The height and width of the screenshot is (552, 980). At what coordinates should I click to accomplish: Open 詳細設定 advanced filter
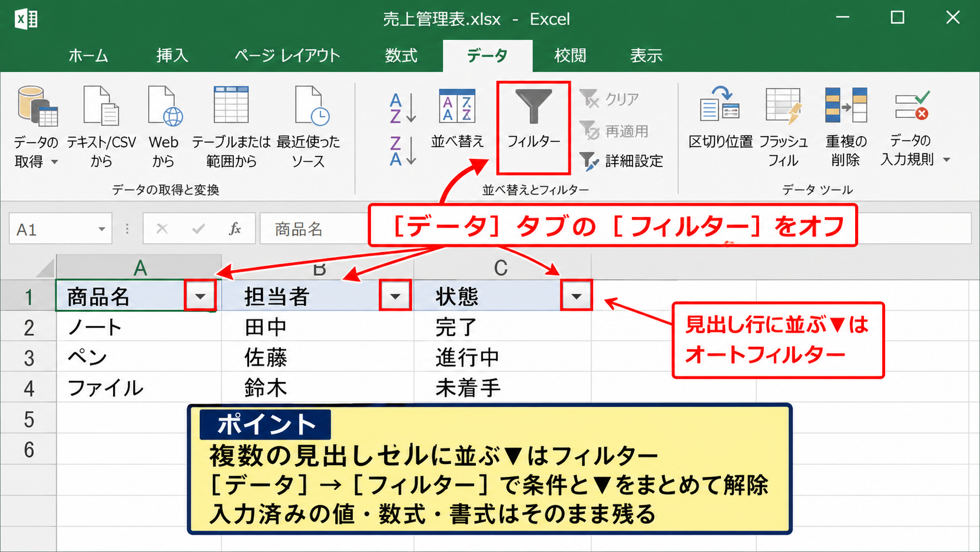coord(621,161)
